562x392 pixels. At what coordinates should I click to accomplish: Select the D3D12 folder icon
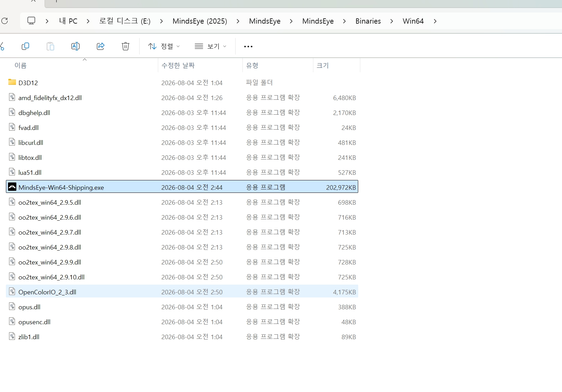click(12, 82)
